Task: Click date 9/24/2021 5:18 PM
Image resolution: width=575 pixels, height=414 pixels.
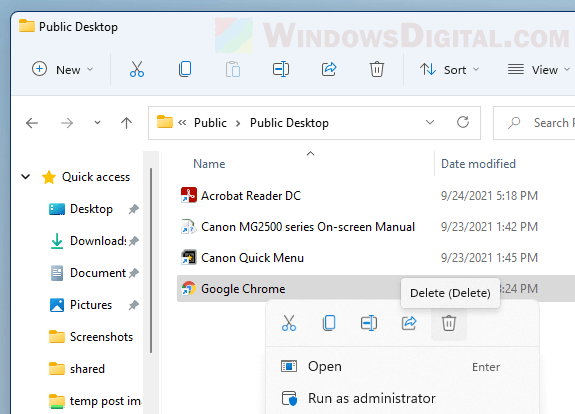Action: 489,196
